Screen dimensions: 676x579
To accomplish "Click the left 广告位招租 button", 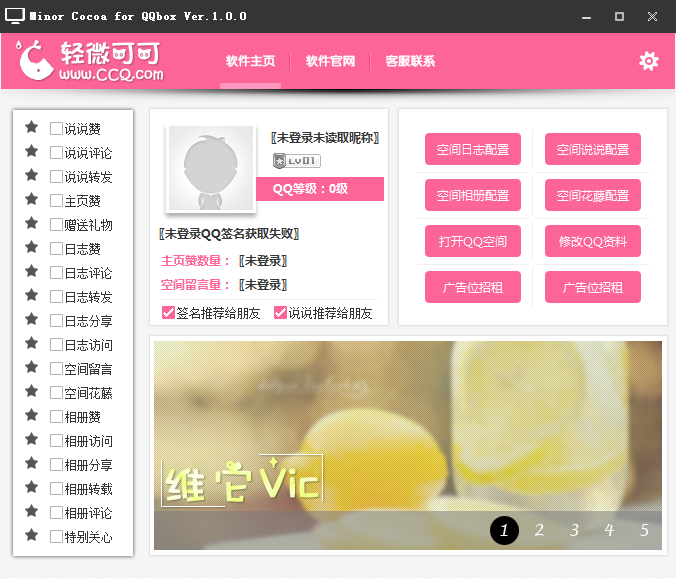I will click(x=473, y=287).
